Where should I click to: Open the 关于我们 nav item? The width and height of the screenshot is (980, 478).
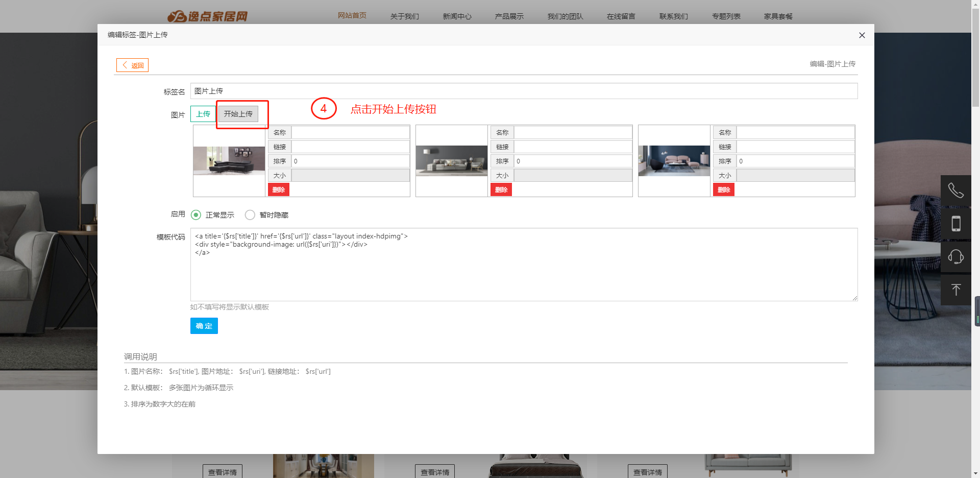(x=405, y=16)
